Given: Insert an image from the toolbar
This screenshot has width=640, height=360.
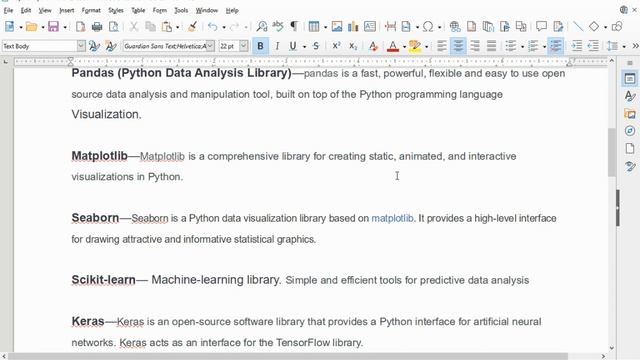Looking at the screenshot, I should tap(337, 27).
